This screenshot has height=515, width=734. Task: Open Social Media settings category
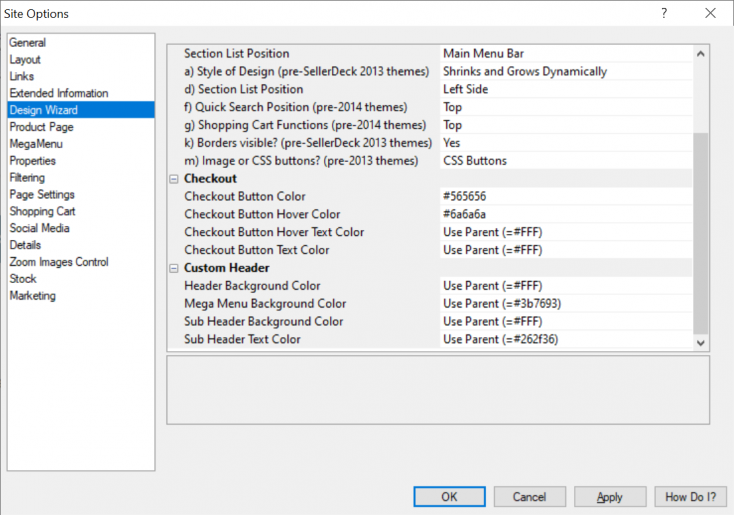tap(39, 228)
